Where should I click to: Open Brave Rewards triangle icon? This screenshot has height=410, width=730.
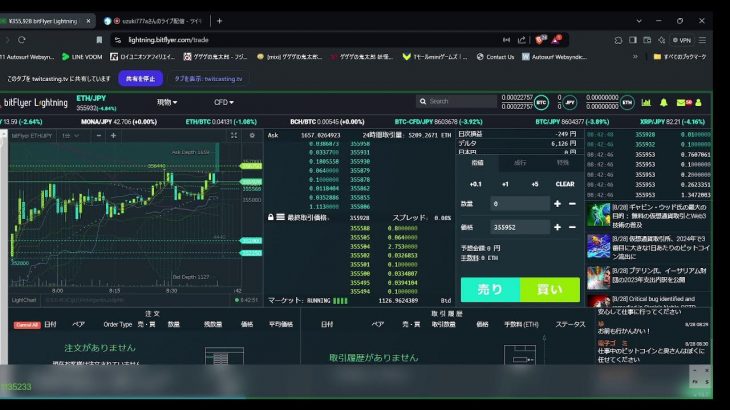point(556,40)
